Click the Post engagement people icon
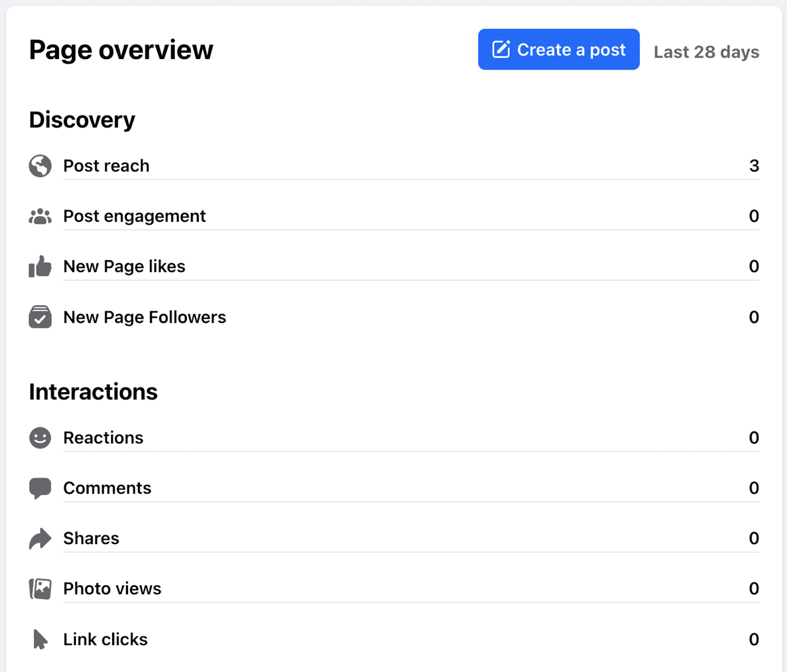Viewport: 787px width, 672px height. pos(40,216)
